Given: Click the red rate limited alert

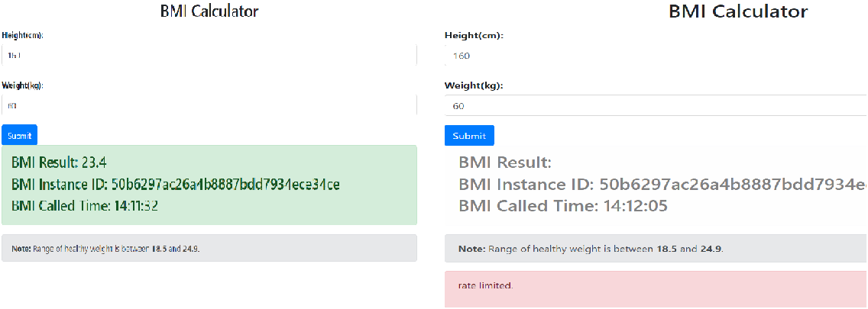Looking at the screenshot, I should (656, 286).
